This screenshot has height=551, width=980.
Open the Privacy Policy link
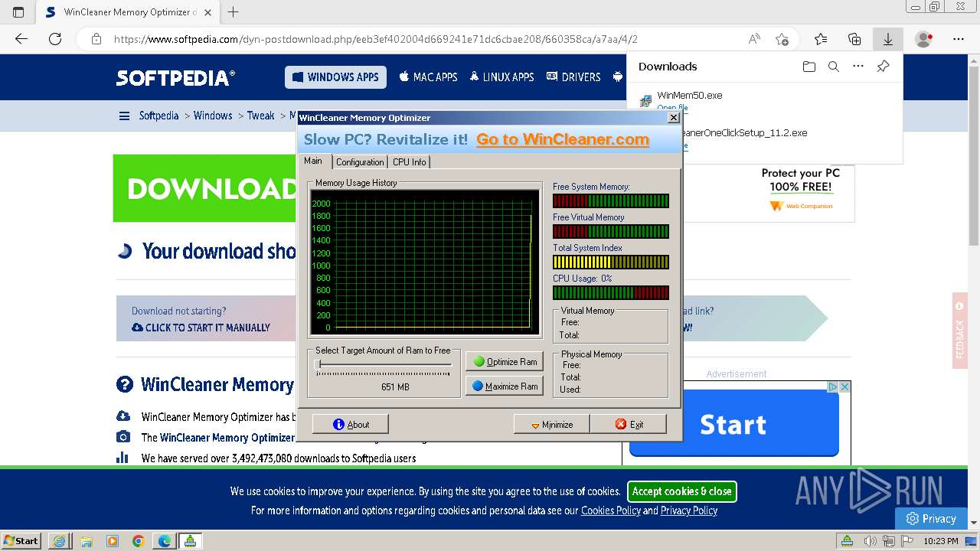(x=689, y=510)
